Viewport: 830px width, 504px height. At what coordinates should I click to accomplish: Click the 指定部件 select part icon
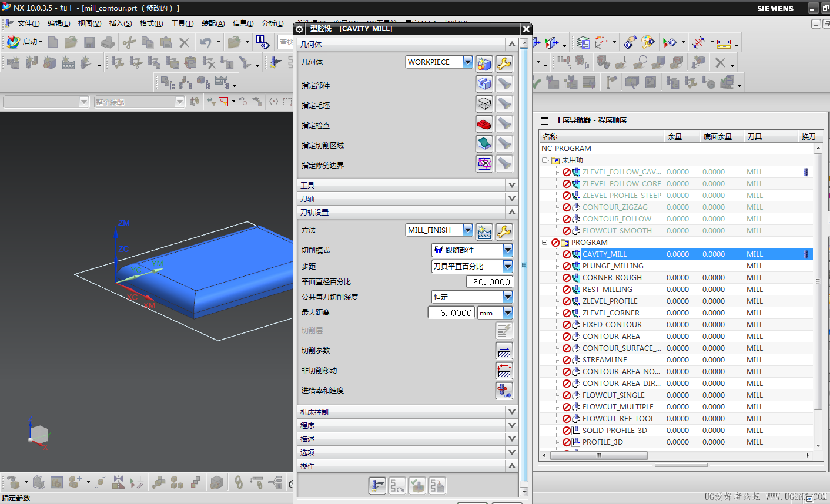[x=484, y=84]
